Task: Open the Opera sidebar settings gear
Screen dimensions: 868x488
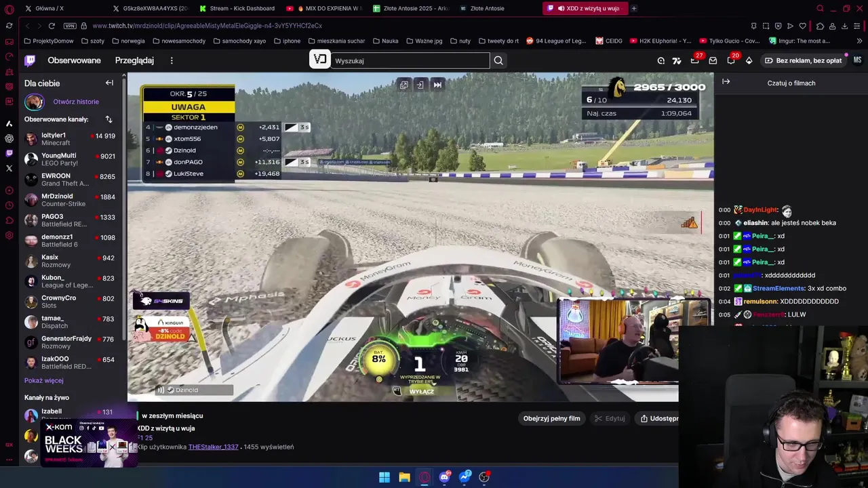Action: click(9, 235)
